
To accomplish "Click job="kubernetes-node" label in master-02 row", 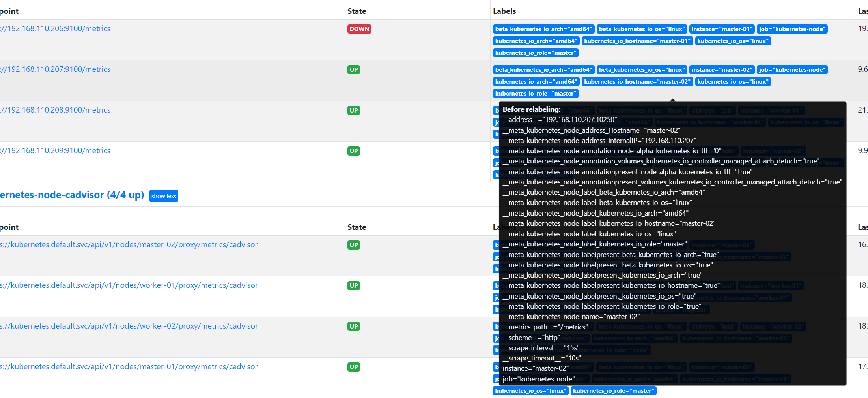I will [792, 70].
